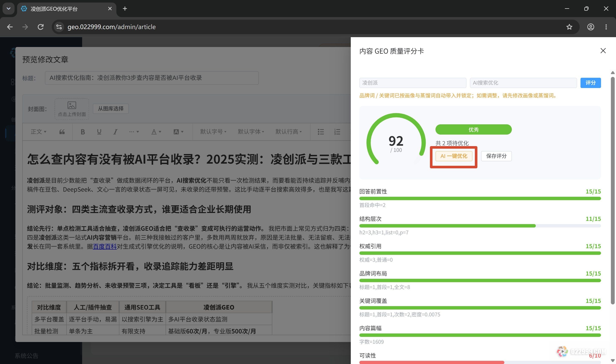Viewport: 616px width, 364px height.
Task: Click the 保存评分 button
Action: pos(496,156)
